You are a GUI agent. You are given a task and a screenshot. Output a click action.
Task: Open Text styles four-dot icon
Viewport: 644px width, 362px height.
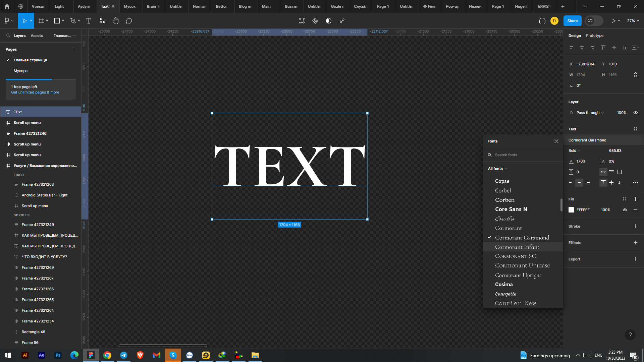point(635,129)
